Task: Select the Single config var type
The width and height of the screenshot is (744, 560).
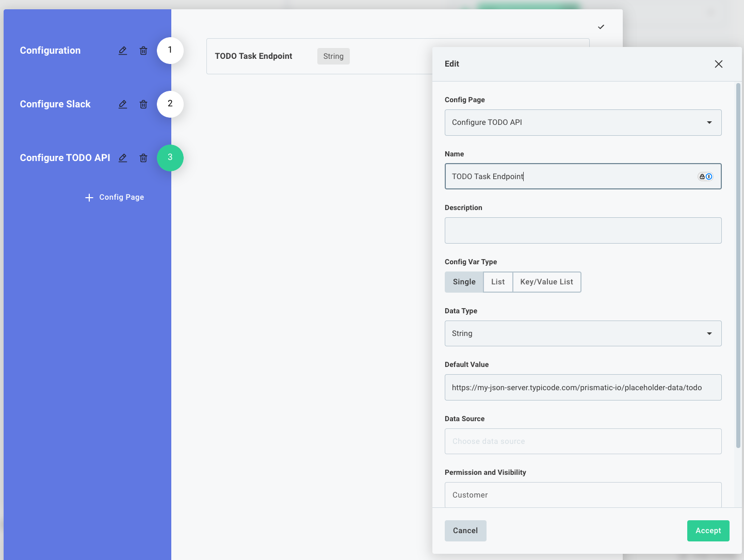Action: tap(464, 282)
